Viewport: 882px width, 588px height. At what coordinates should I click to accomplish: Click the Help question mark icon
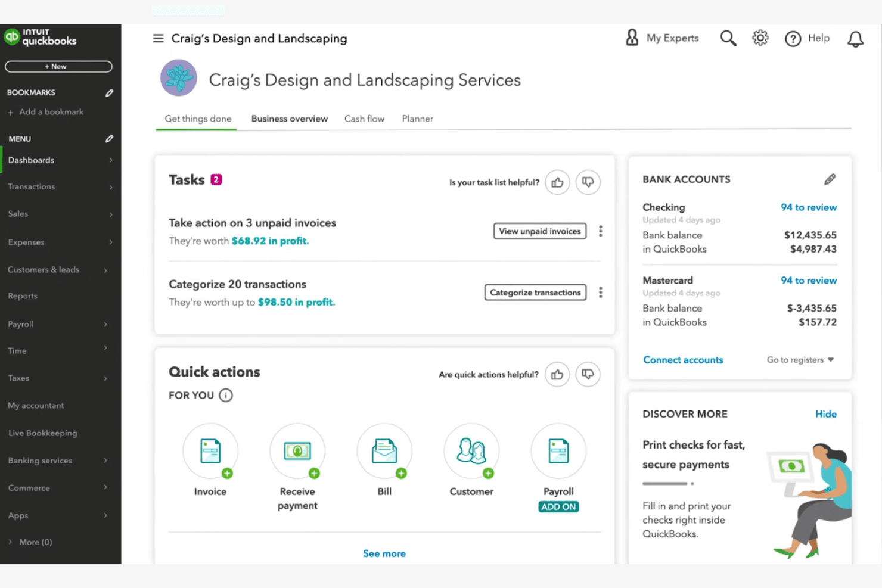tap(793, 39)
